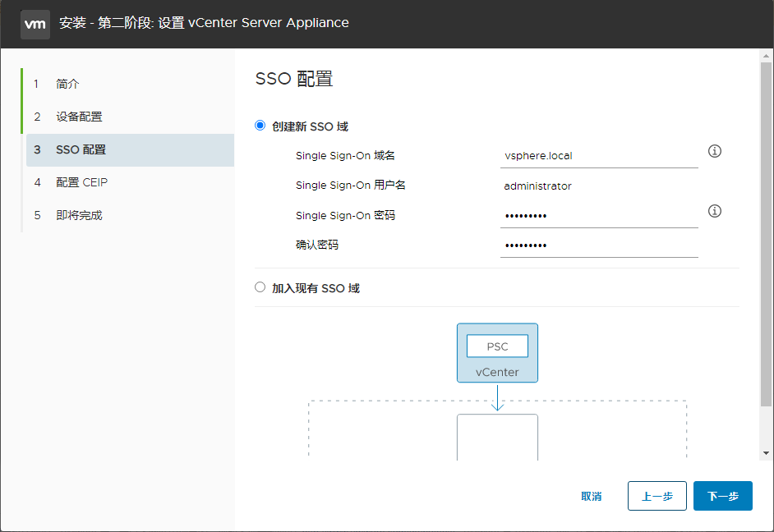Select step 3 SSO 配置
The width and height of the screenshot is (774, 532).
click(130, 150)
